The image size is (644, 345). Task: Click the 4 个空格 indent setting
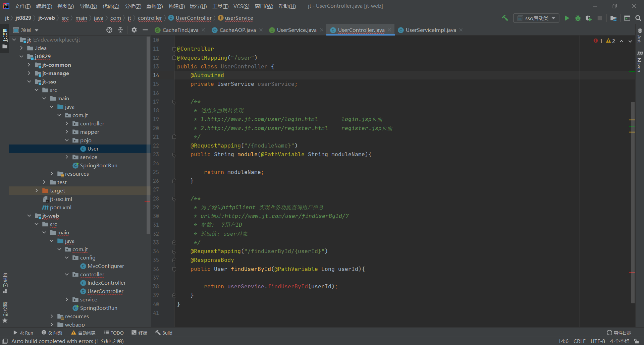click(620, 341)
